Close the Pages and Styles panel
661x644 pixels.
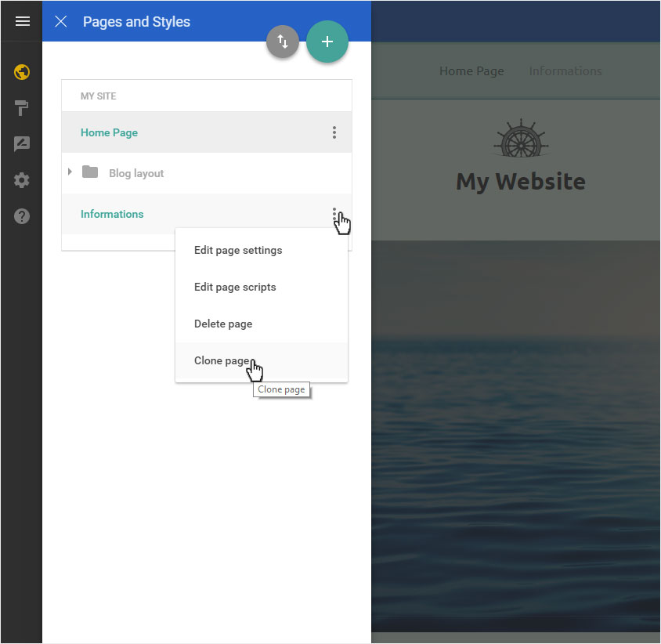click(x=61, y=21)
